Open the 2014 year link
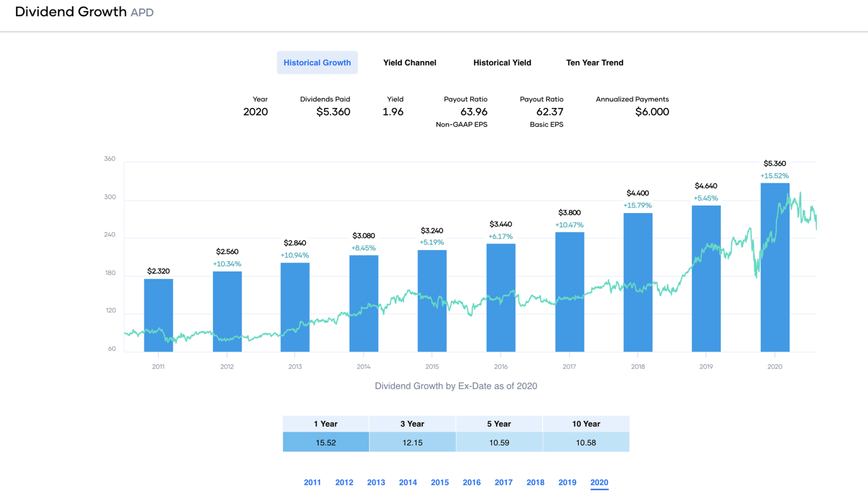Screen dimensions: 868x497 point(408,482)
